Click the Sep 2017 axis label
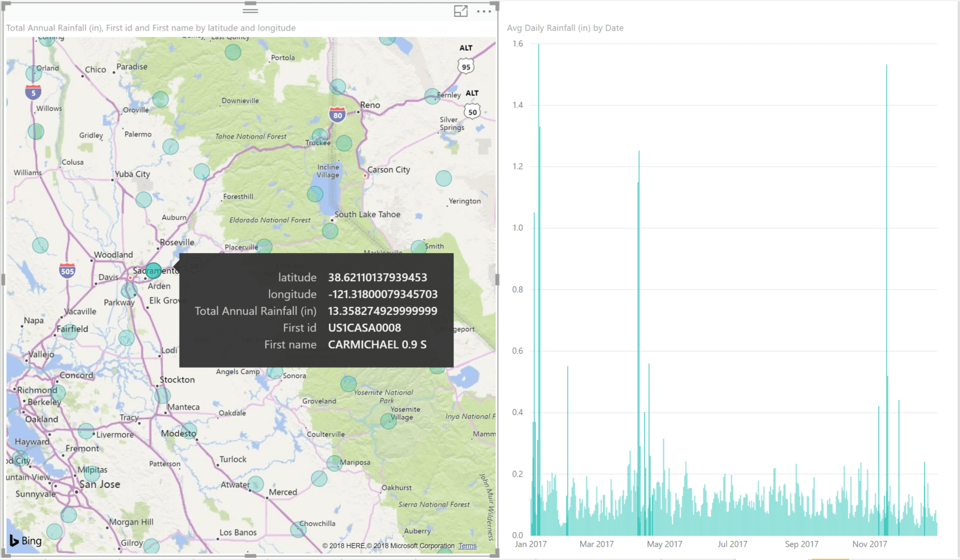Image resolution: width=960 pixels, height=560 pixels. click(802, 544)
